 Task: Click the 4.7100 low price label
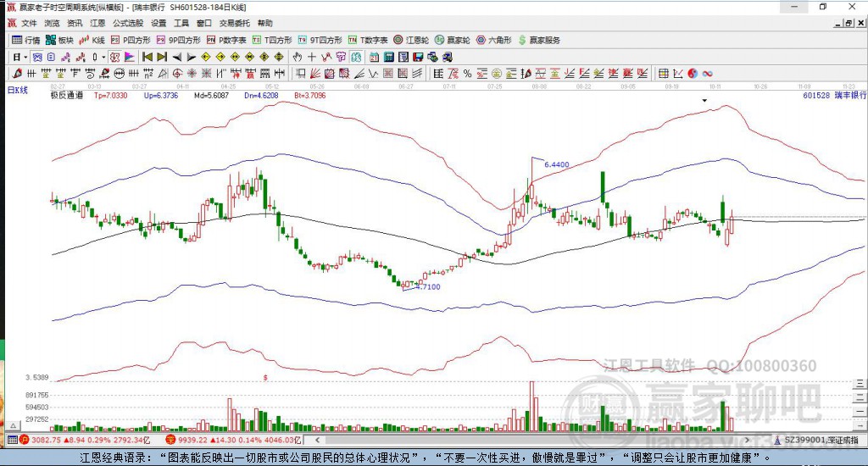[x=428, y=286]
